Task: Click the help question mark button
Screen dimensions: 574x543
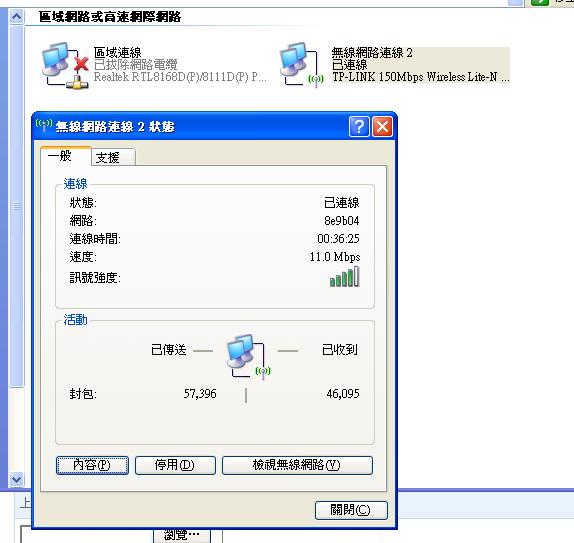Action: coord(359,127)
